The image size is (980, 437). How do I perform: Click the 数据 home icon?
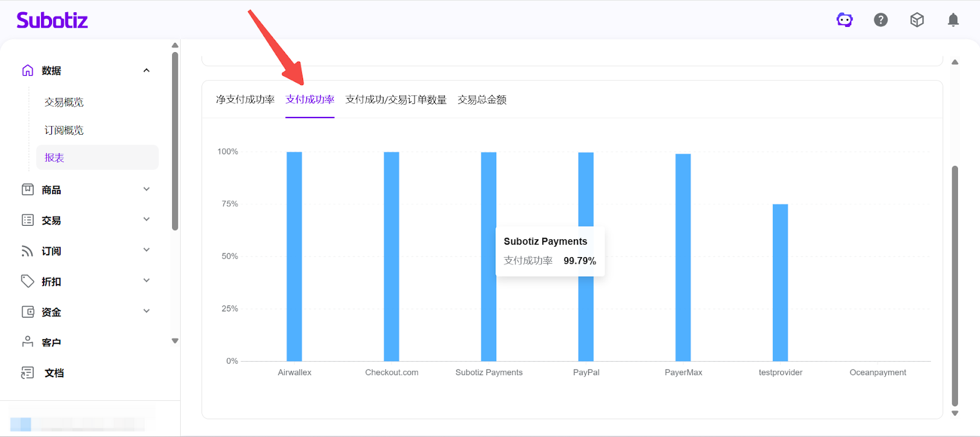pos(28,70)
